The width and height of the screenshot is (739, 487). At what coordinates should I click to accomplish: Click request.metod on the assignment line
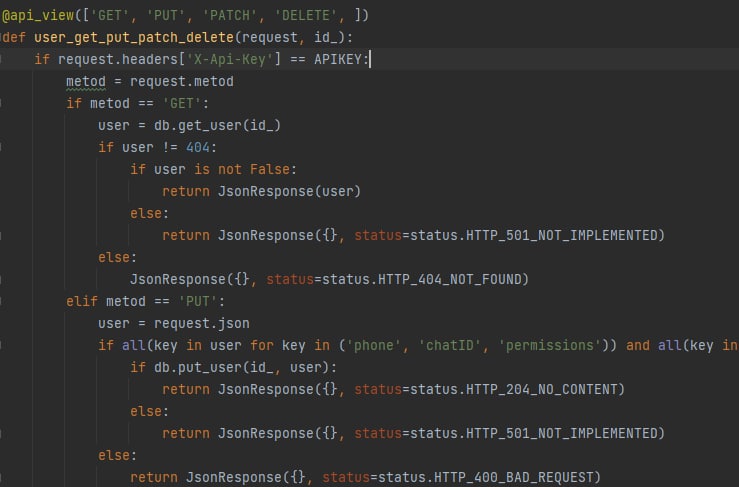tap(182, 82)
